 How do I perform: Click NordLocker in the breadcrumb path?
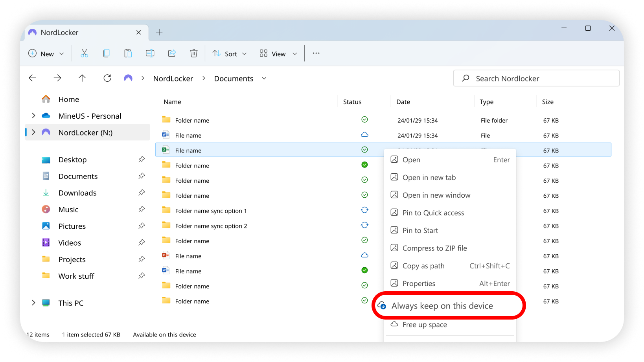tap(173, 79)
